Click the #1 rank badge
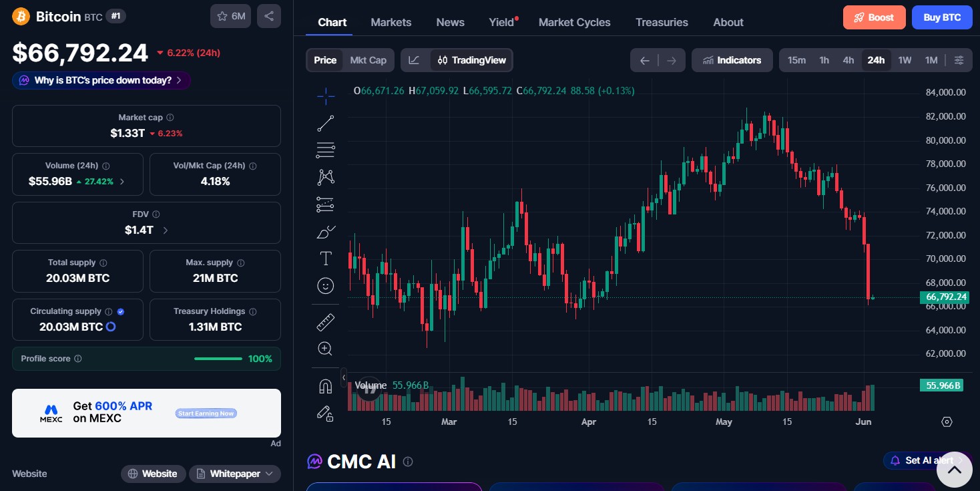This screenshot has width=980, height=491. (115, 16)
